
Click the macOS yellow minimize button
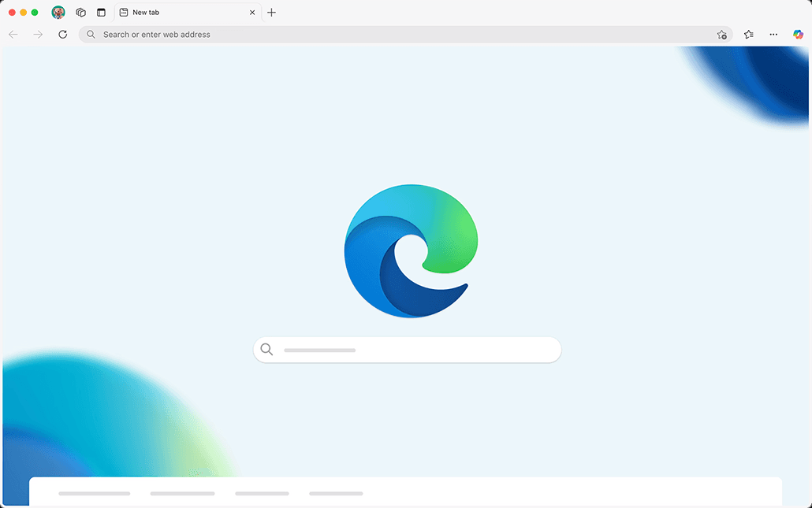pos(24,13)
